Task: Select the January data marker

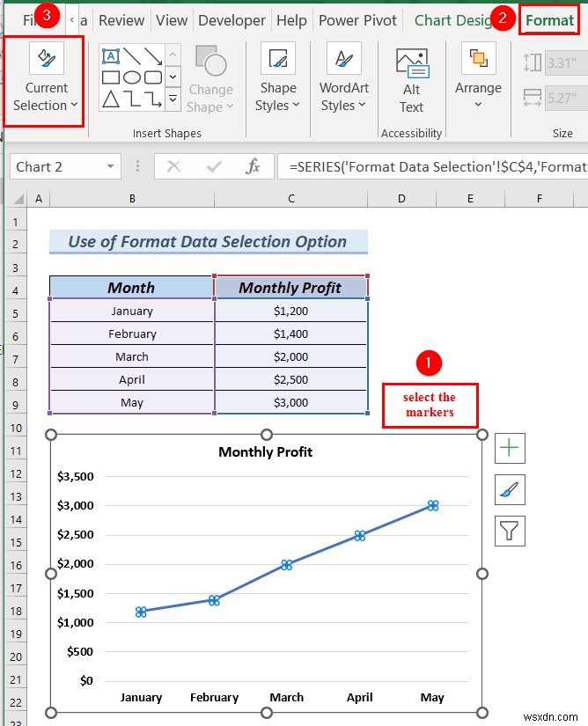Action: (x=141, y=612)
